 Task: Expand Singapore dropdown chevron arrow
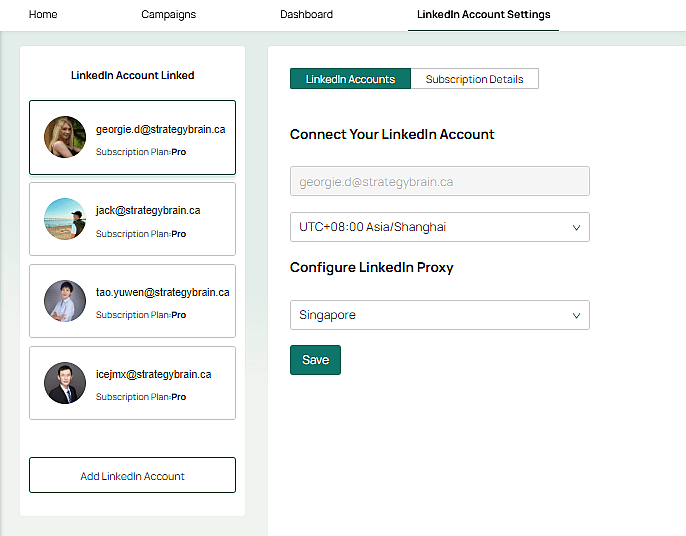tap(576, 315)
